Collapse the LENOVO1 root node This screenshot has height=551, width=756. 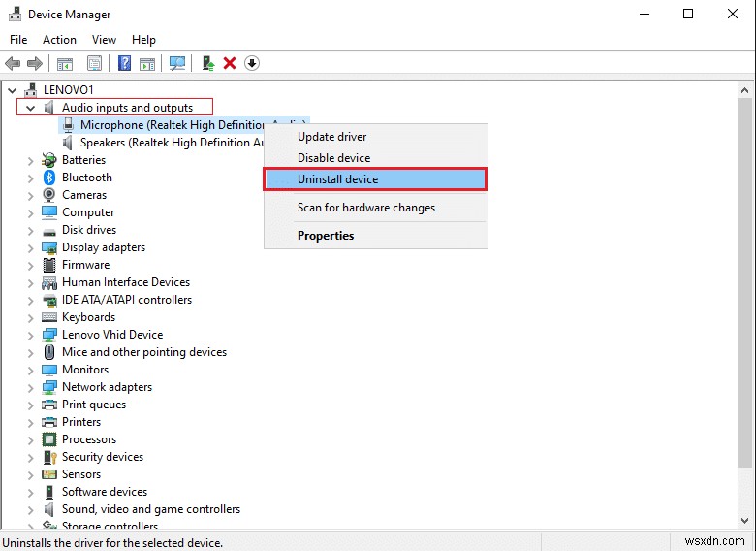[12, 90]
